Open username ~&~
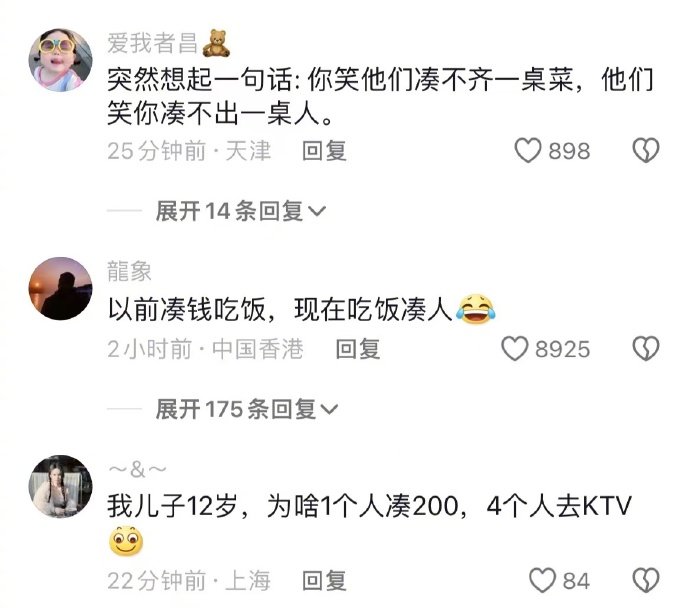This screenshot has width=690, height=608. (x=137, y=469)
